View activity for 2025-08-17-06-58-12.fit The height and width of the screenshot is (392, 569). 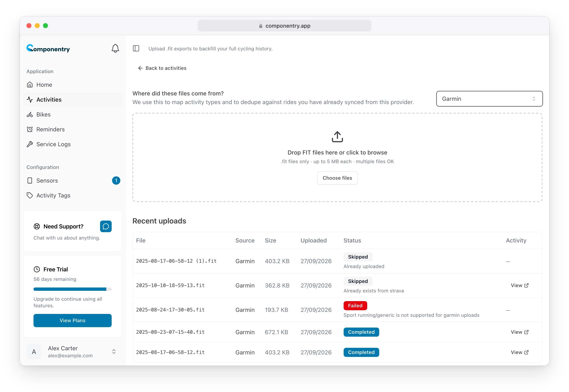pyautogui.click(x=520, y=352)
